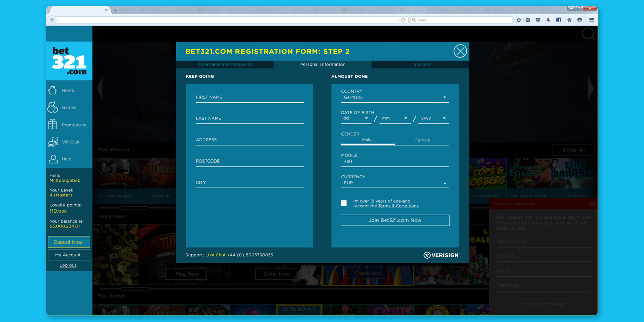Click the Leave a message submit button
644x322 pixels.
pos(543,303)
